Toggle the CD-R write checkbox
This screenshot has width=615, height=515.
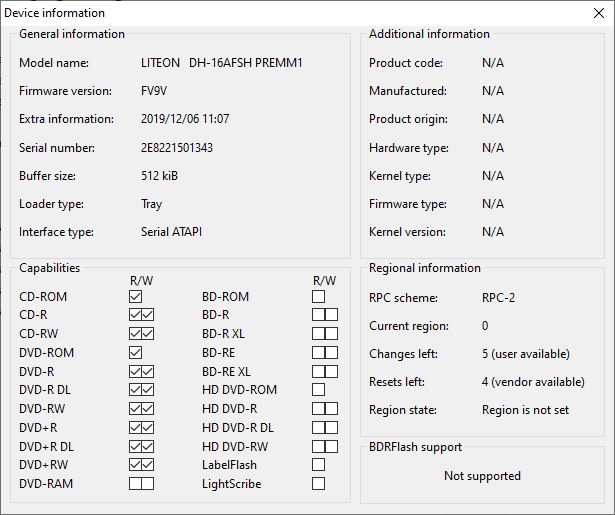point(148,315)
